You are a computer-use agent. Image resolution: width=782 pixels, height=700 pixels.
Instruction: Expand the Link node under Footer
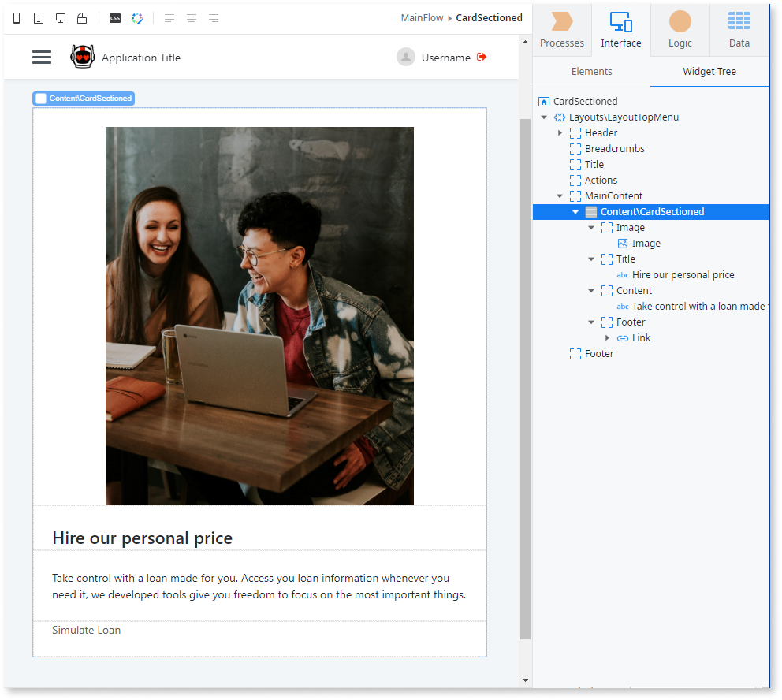(607, 338)
